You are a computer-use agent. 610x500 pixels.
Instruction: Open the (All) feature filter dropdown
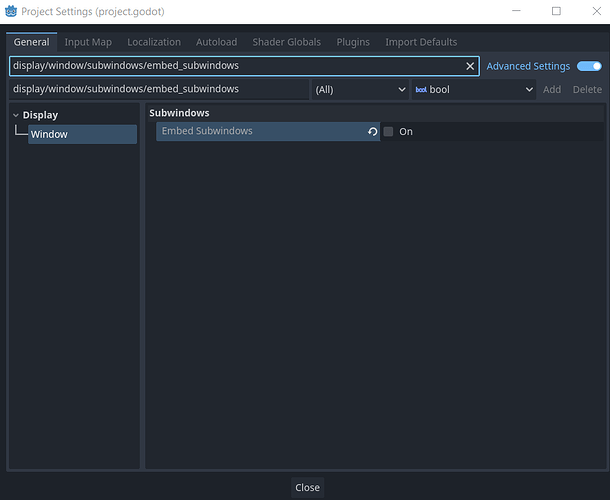tap(360, 89)
